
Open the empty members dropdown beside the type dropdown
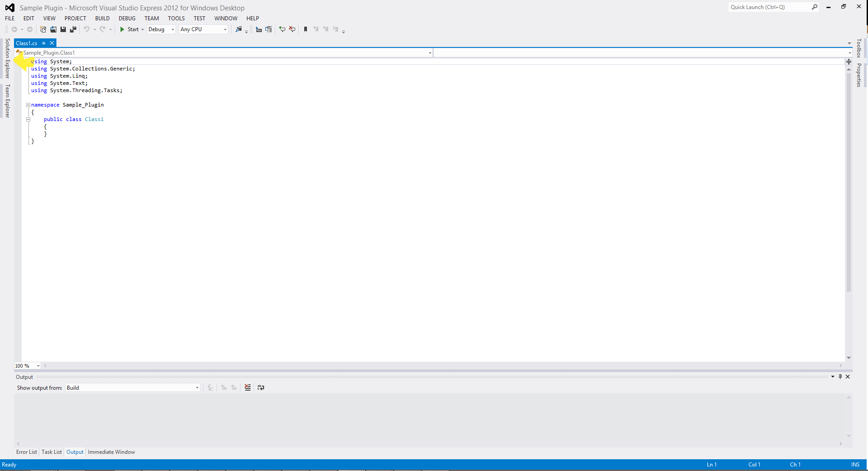pos(643,53)
